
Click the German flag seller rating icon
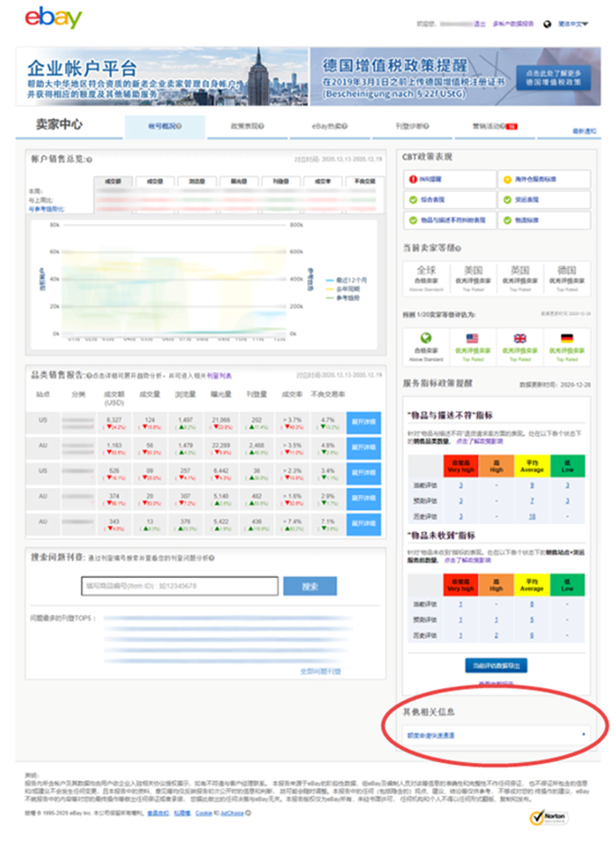pyautogui.click(x=567, y=337)
